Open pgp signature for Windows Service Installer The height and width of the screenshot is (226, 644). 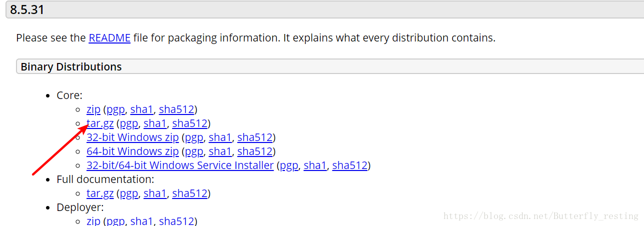click(288, 165)
